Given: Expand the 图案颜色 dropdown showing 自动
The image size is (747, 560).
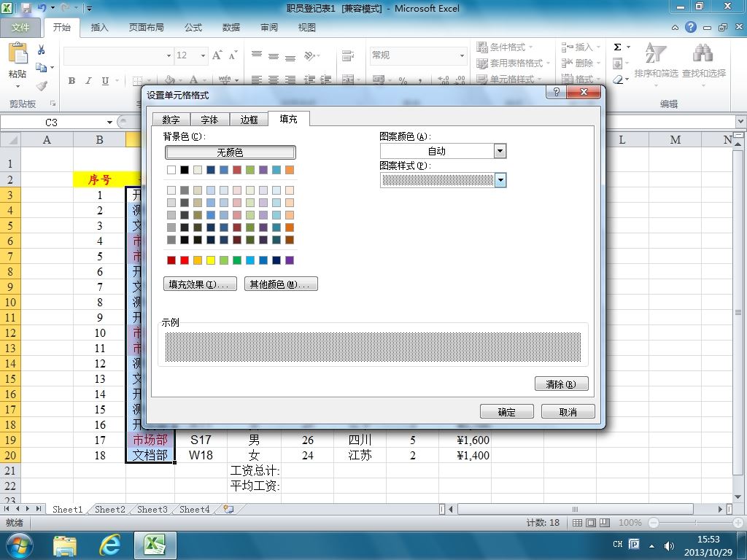Looking at the screenshot, I should (x=500, y=151).
